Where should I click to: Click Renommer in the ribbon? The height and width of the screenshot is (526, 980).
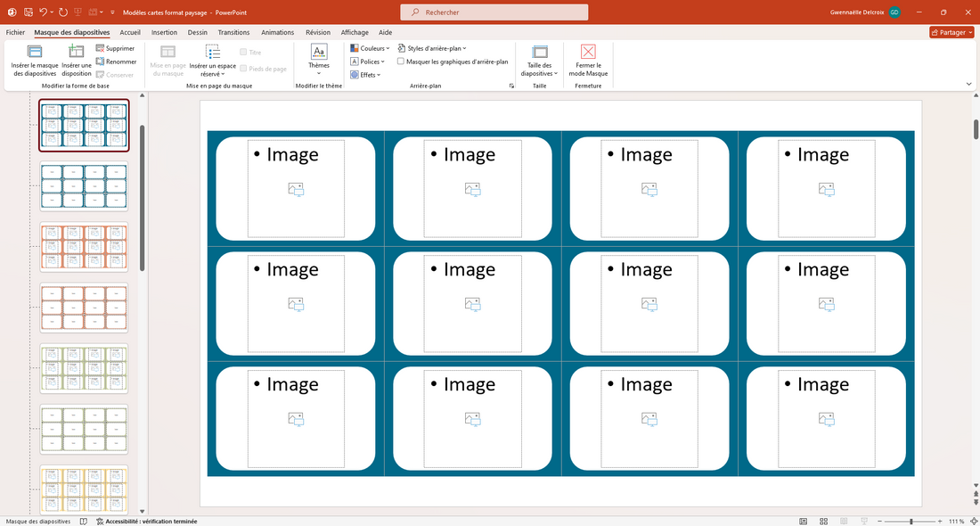coord(116,62)
